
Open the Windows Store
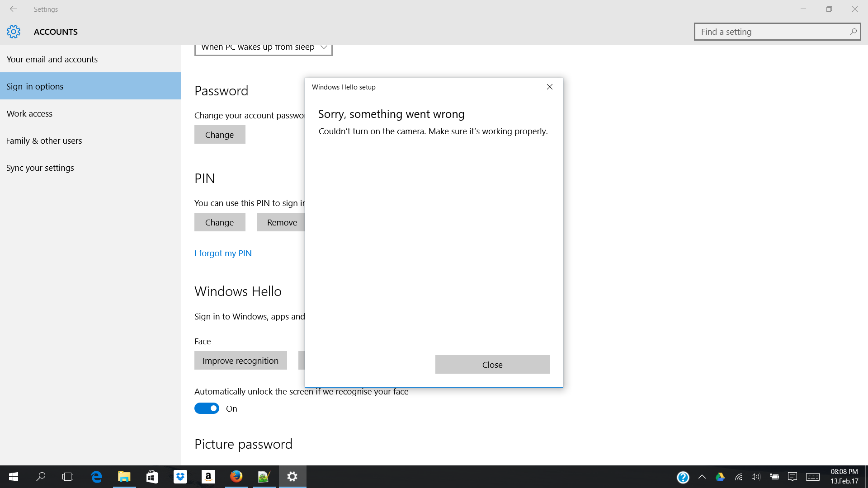click(152, 477)
